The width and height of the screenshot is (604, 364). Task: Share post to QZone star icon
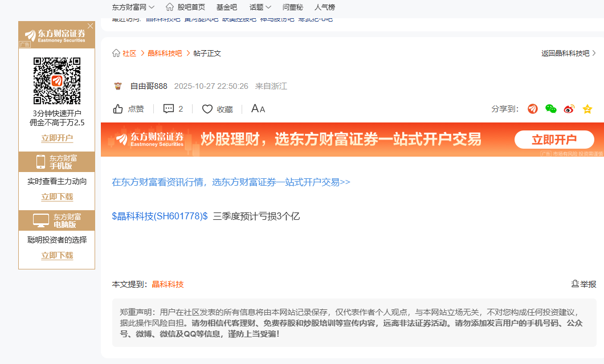click(x=587, y=109)
